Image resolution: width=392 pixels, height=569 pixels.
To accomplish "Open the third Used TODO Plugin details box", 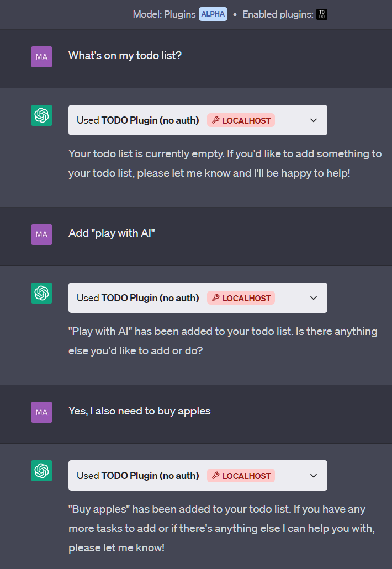I will point(138,476).
